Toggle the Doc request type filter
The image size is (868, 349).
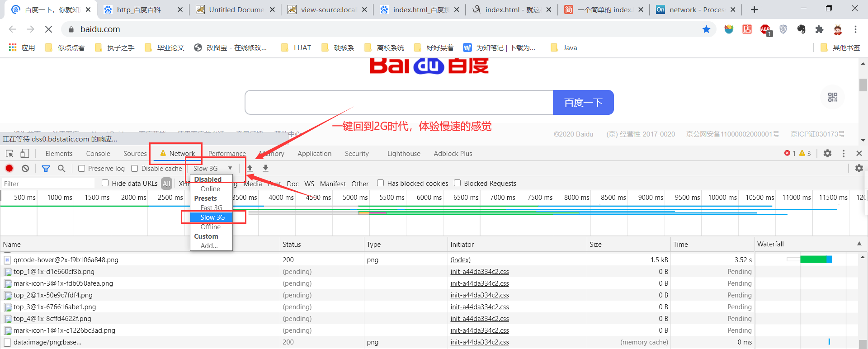click(292, 184)
